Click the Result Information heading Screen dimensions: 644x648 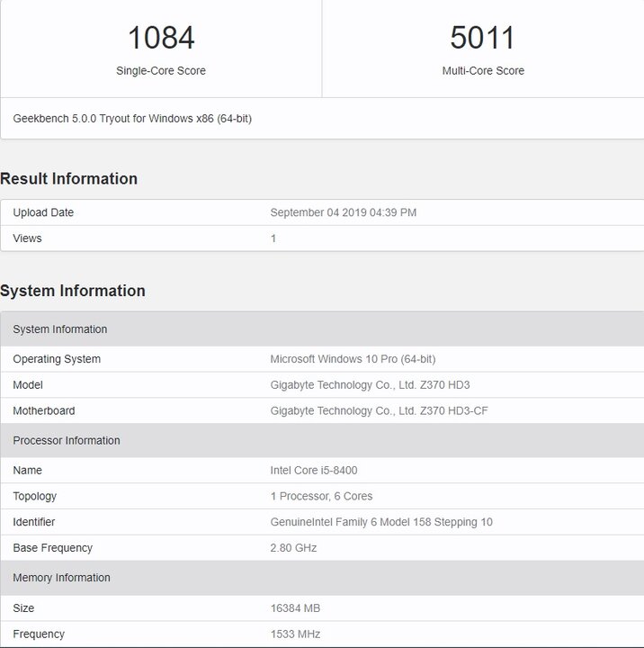68,178
